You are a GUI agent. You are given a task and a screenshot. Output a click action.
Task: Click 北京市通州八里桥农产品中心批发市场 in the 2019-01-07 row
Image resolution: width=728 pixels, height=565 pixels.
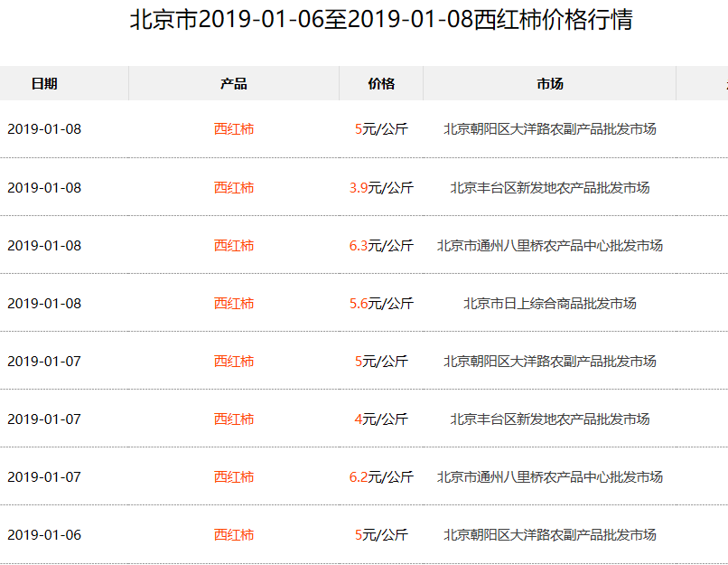[x=550, y=476]
